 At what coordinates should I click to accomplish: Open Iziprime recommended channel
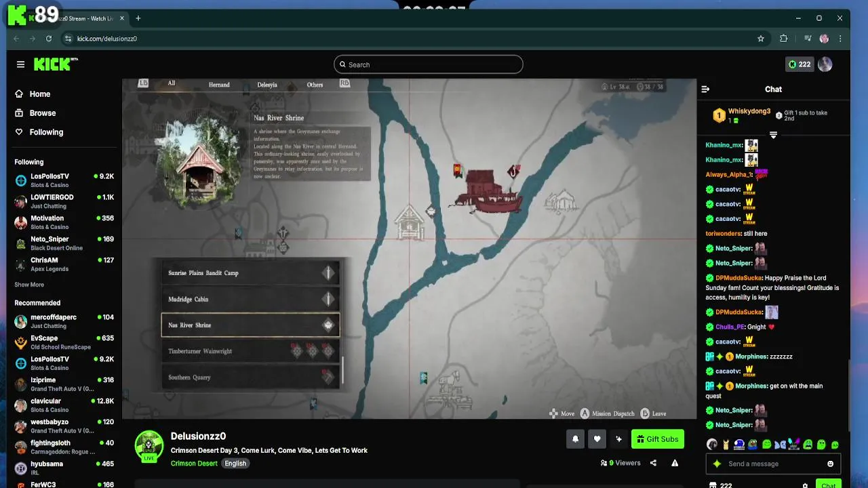coord(64,384)
